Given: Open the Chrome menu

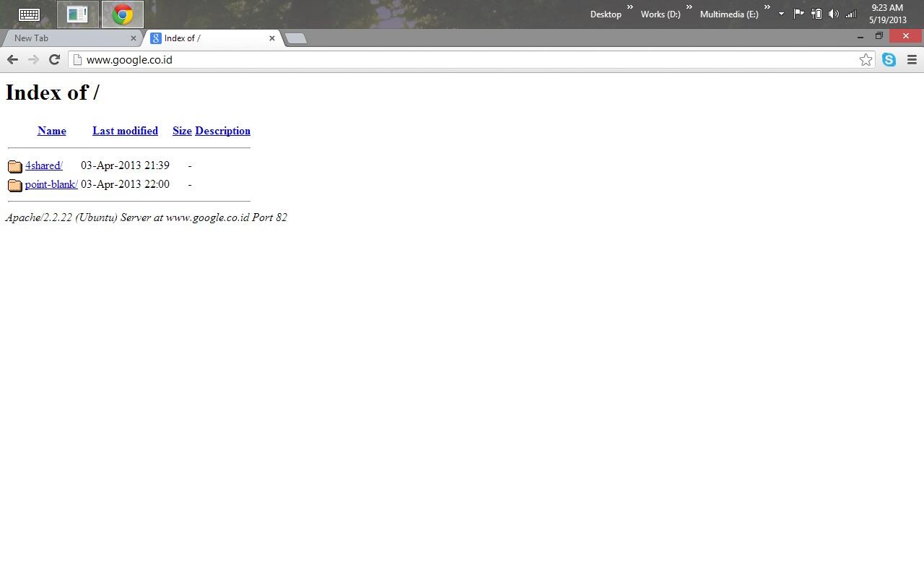Looking at the screenshot, I should point(912,60).
